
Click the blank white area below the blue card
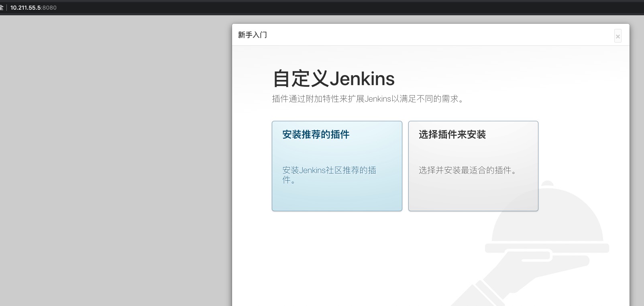pyautogui.click(x=336, y=257)
